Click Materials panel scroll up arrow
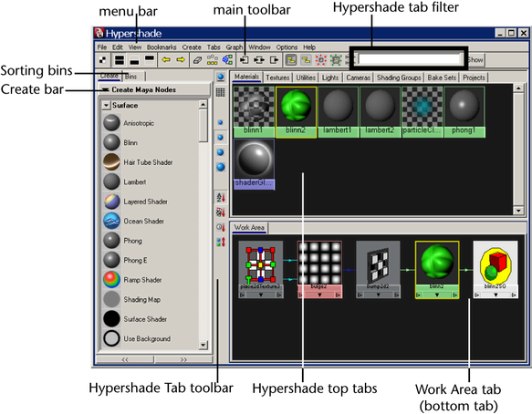The image size is (532, 414). (x=518, y=88)
